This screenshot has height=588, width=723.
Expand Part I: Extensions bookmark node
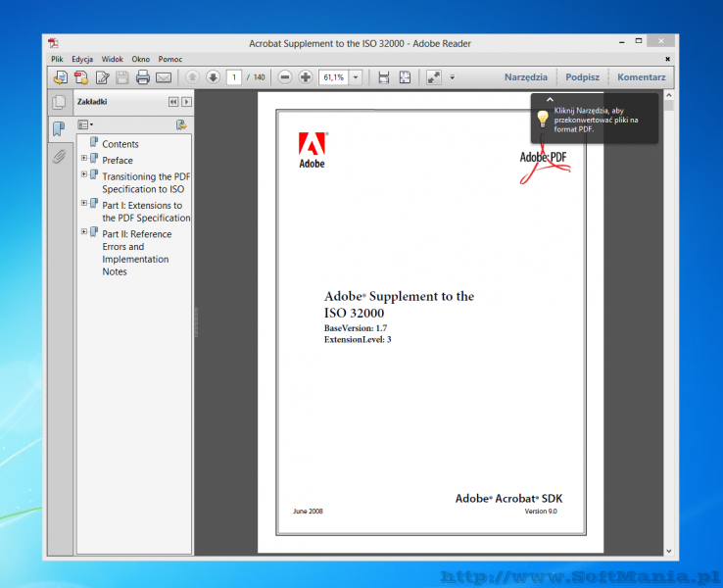pyautogui.click(x=84, y=203)
